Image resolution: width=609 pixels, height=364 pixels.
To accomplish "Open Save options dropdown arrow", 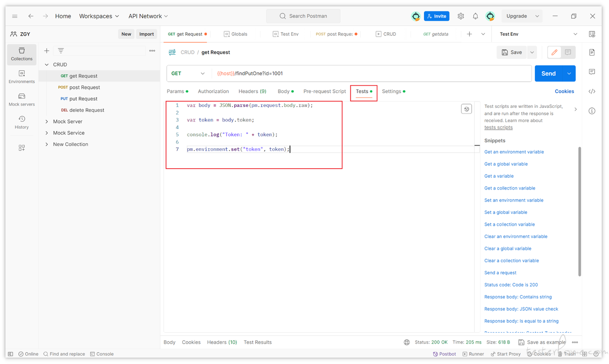I will coord(532,52).
